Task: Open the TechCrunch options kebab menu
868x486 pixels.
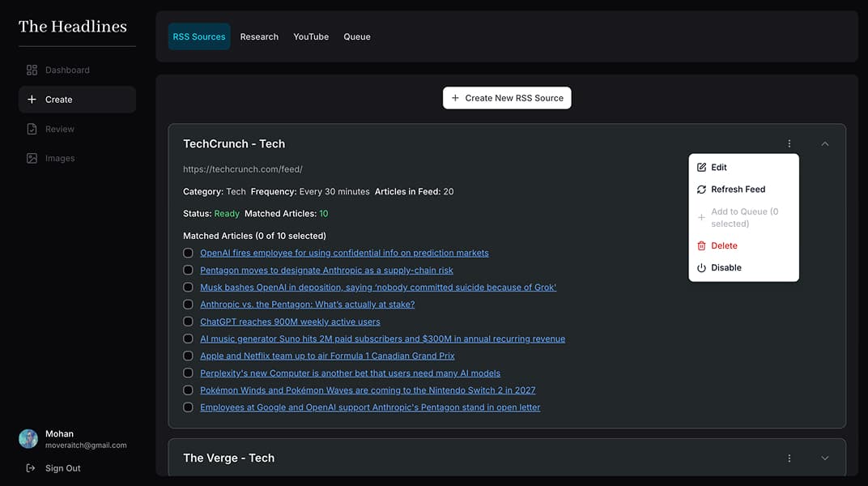Action: coord(789,143)
